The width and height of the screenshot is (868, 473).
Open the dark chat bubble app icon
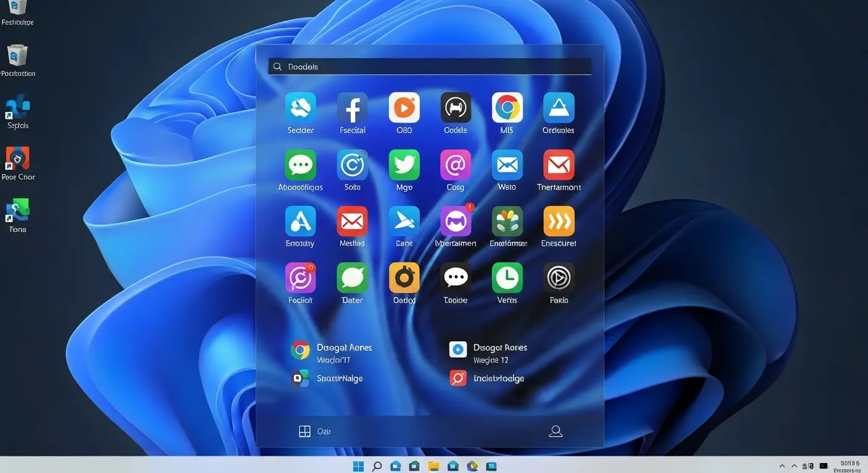click(456, 278)
